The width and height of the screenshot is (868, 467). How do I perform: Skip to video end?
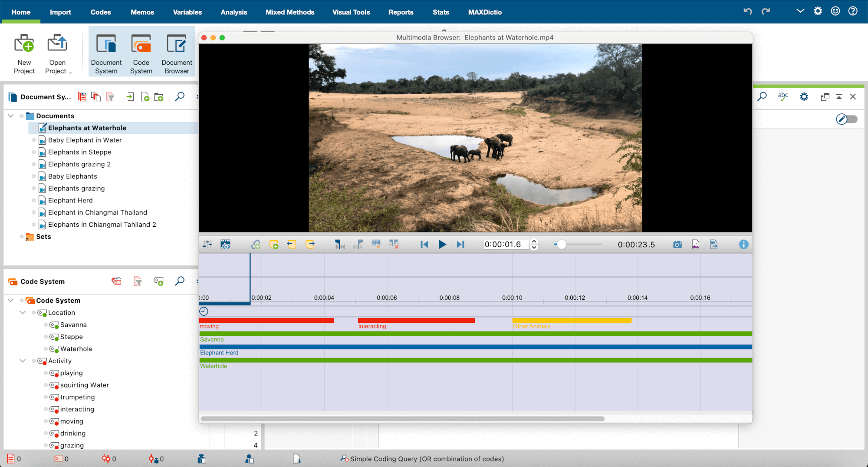(460, 245)
